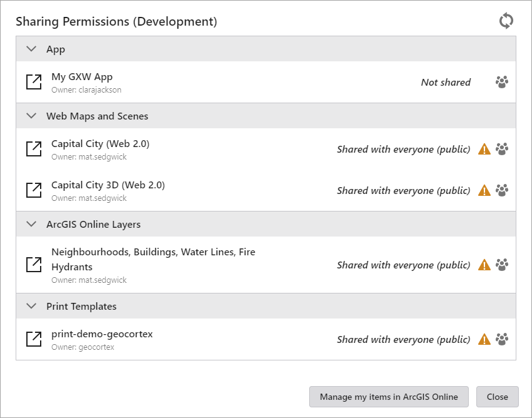Screen dimensions: 532x418
Task: Refresh the sharing permissions list
Action: coord(507,21)
